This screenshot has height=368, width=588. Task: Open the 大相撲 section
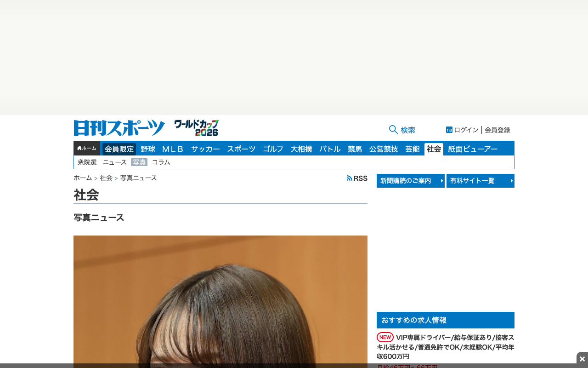pos(301,149)
